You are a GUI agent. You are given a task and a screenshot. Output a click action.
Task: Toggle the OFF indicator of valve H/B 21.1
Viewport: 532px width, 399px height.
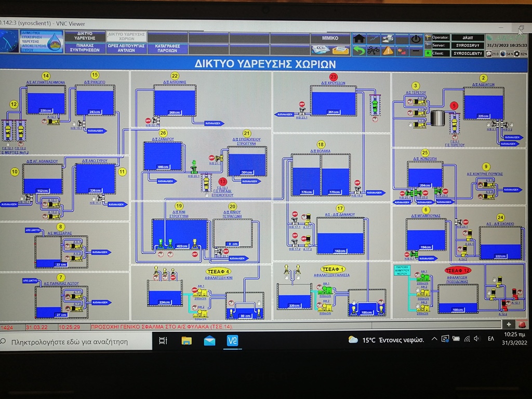click(211, 157)
